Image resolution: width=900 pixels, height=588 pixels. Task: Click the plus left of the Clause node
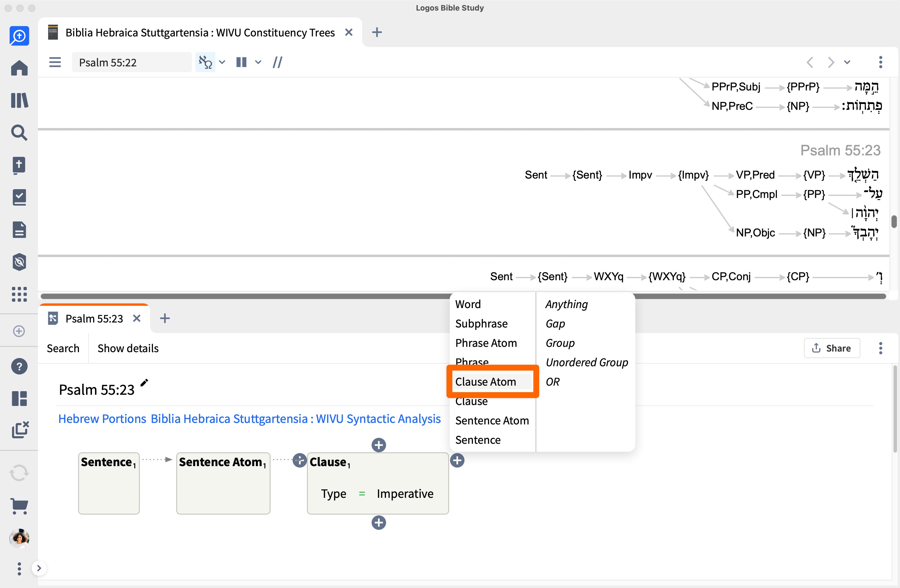[x=300, y=461]
